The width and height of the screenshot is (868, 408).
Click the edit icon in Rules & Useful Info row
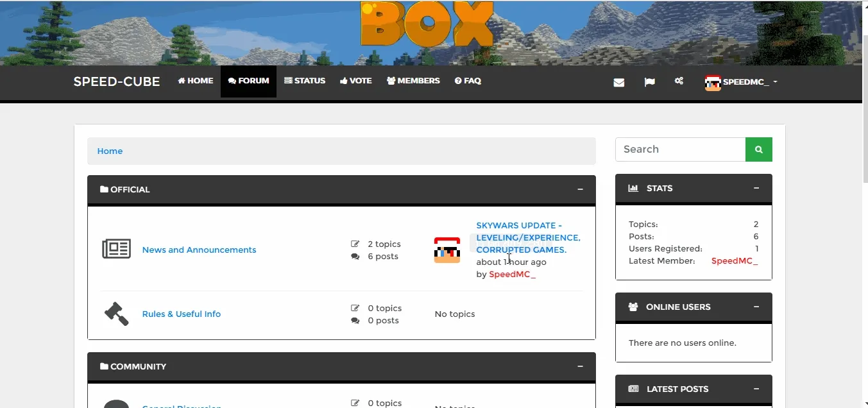click(x=355, y=308)
